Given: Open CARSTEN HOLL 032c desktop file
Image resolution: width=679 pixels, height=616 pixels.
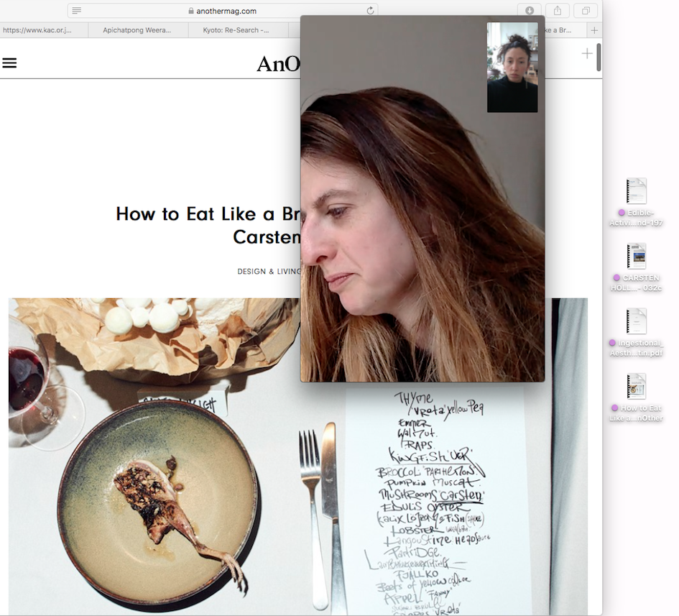Looking at the screenshot, I should pos(636,267).
